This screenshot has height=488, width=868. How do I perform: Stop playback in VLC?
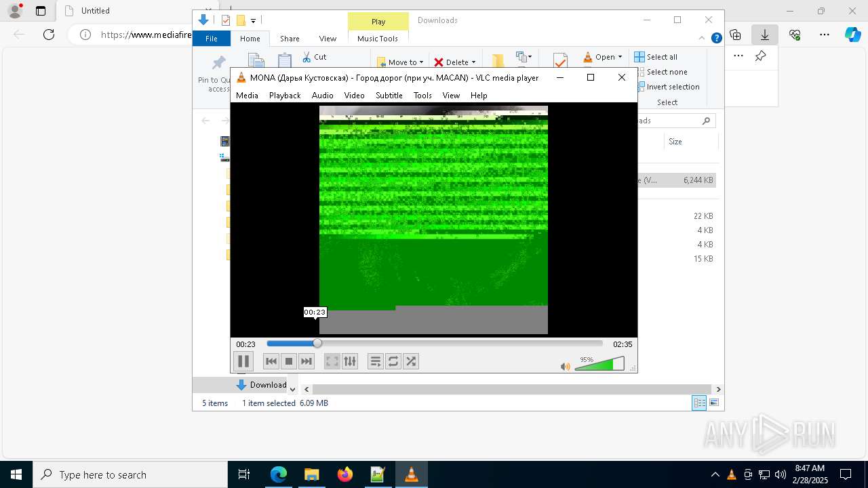[x=288, y=361]
